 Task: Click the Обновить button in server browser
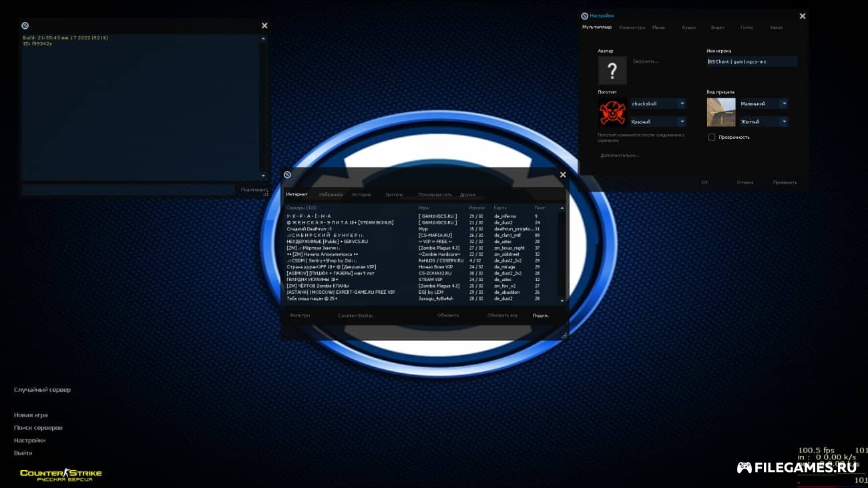tap(448, 315)
